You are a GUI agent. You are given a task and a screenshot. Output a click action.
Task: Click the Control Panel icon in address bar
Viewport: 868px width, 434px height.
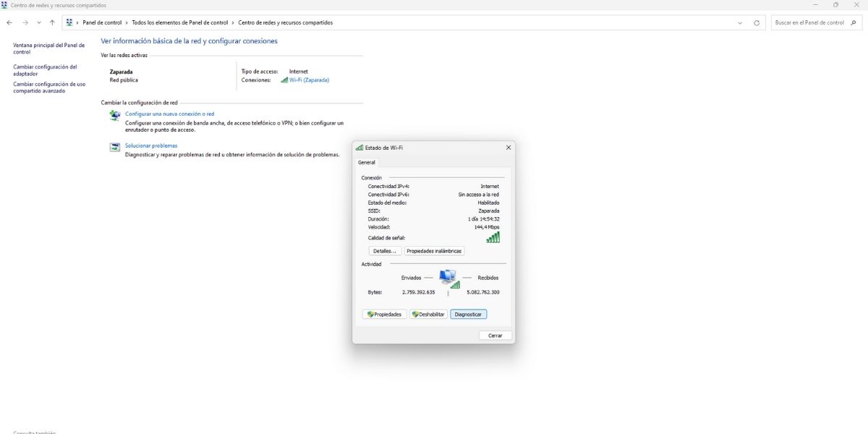click(x=69, y=22)
